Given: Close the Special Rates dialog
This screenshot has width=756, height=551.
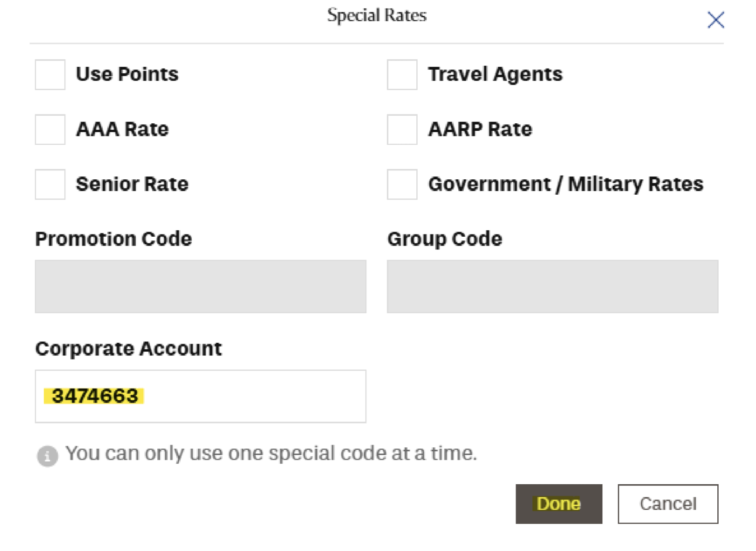Looking at the screenshot, I should 715,20.
